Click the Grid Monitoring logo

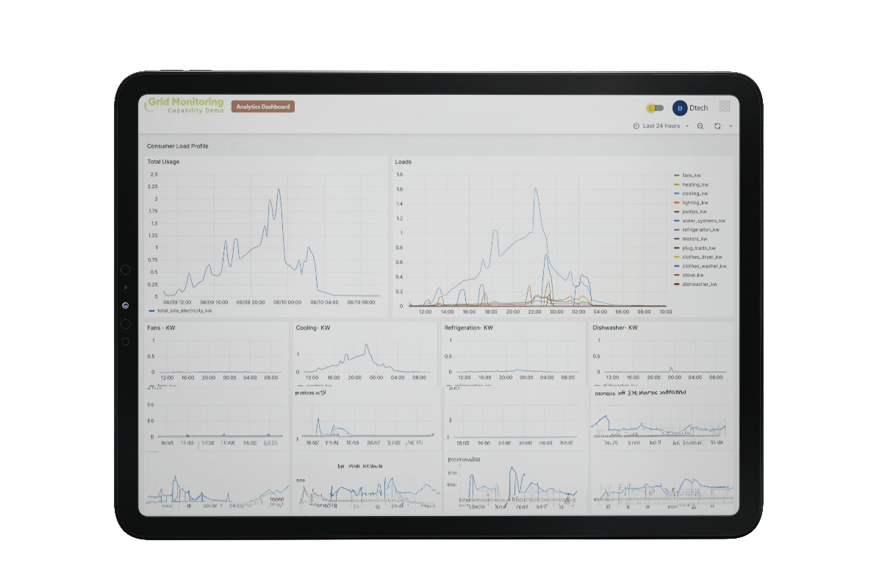click(x=184, y=106)
